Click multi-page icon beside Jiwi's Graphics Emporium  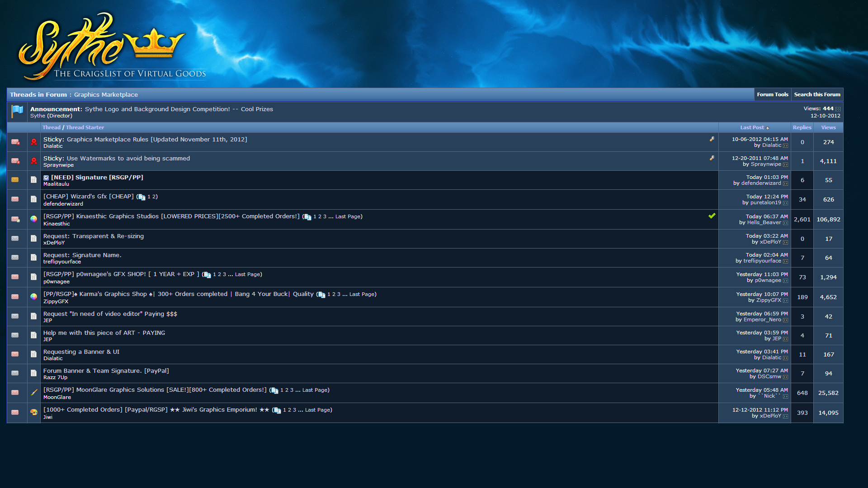[278, 410]
